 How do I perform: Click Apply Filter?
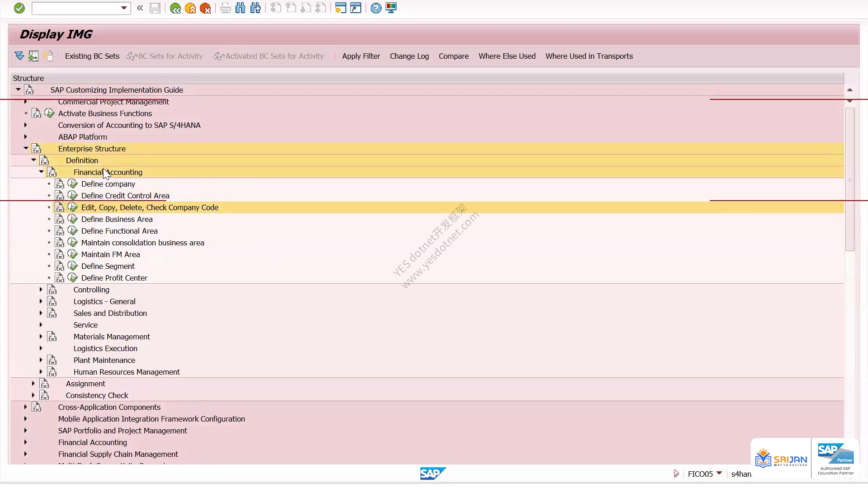[361, 56]
